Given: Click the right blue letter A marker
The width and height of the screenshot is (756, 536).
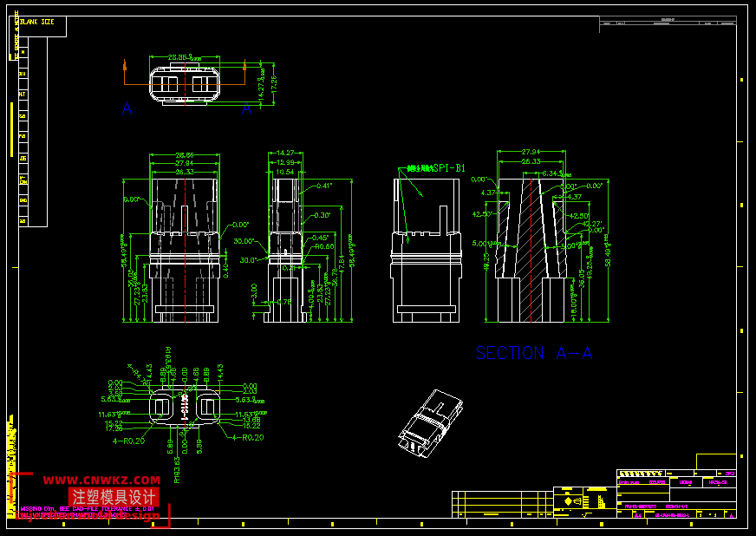Looking at the screenshot, I should pos(246,109).
